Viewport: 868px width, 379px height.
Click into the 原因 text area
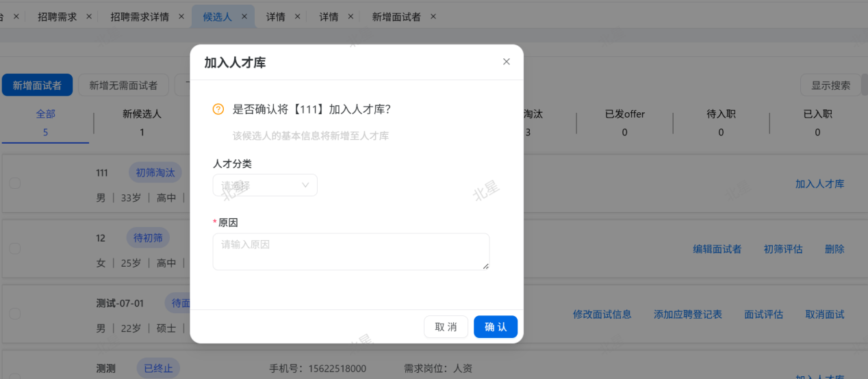click(350, 251)
